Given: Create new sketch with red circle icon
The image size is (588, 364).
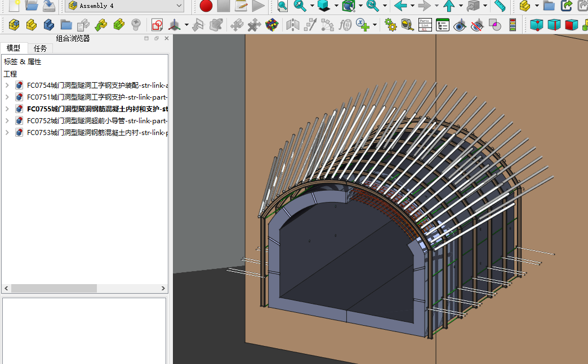Looking at the screenshot, I should (157, 25).
